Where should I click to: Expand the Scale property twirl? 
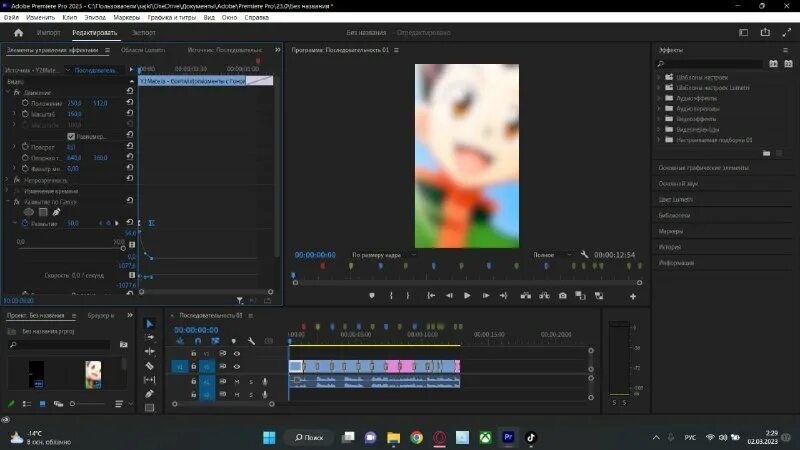pos(14,114)
